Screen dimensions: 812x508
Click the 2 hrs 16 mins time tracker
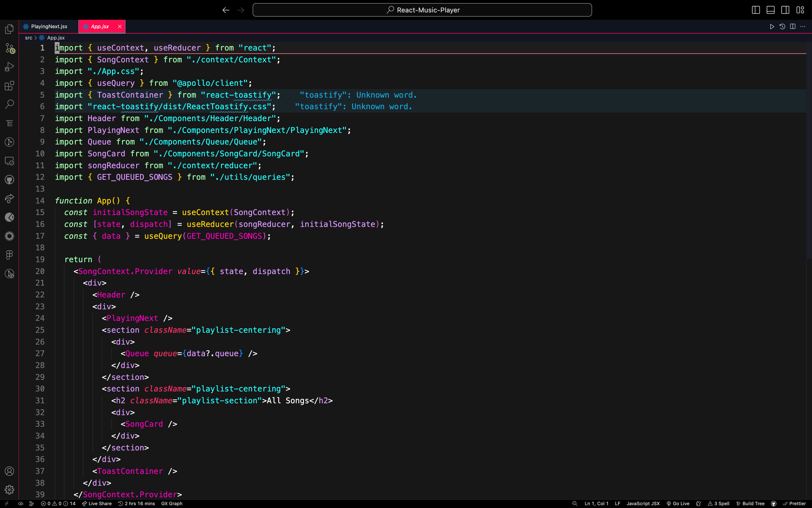(x=136, y=503)
